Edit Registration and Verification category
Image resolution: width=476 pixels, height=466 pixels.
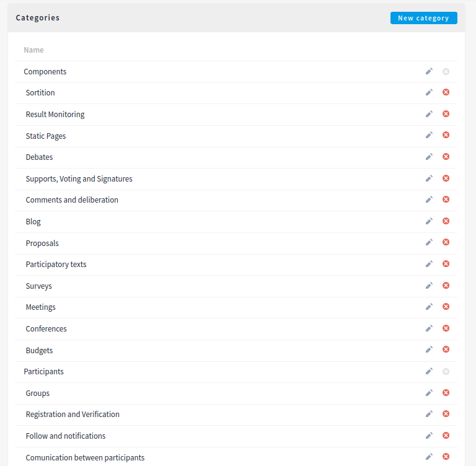429,414
